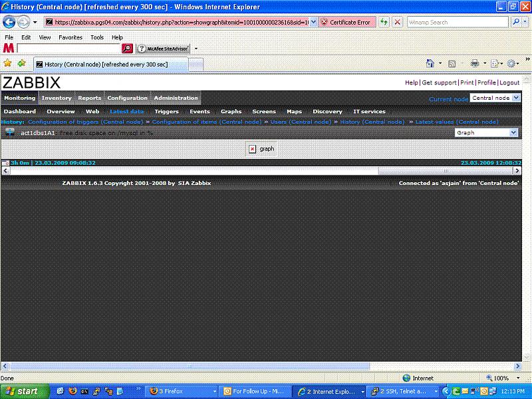Open the Screens submenu item
532x399 pixels.
pyautogui.click(x=264, y=111)
